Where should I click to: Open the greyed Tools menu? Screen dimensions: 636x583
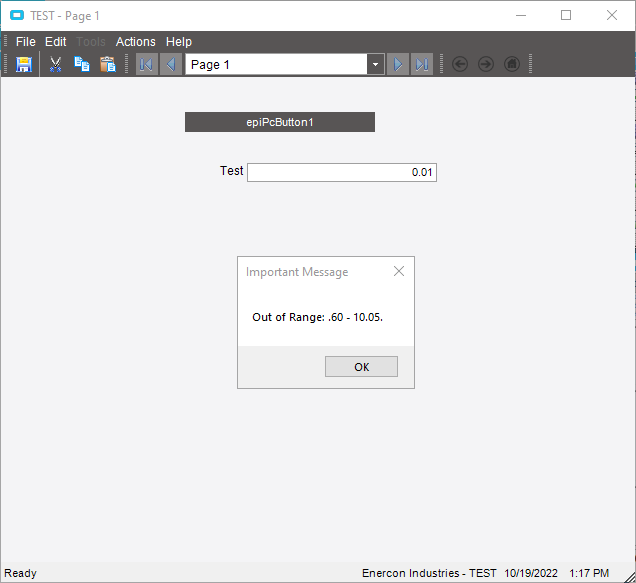91,42
